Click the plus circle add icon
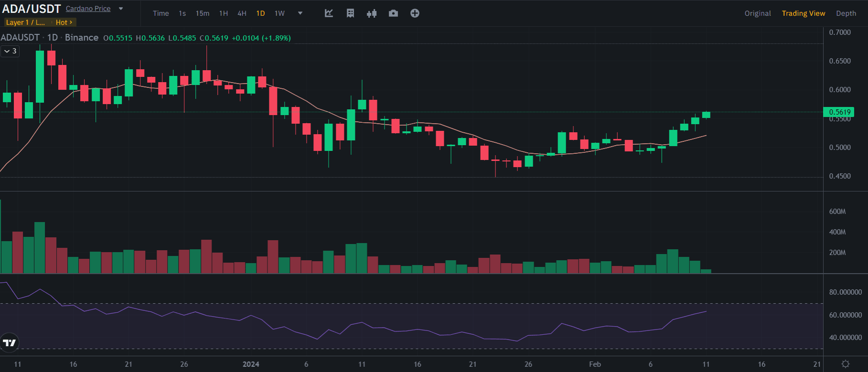Screen dimensions: 868x372 [x=415, y=13]
